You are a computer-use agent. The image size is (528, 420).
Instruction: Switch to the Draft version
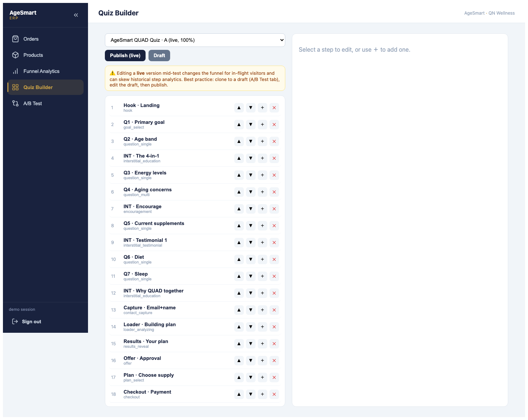click(x=159, y=55)
